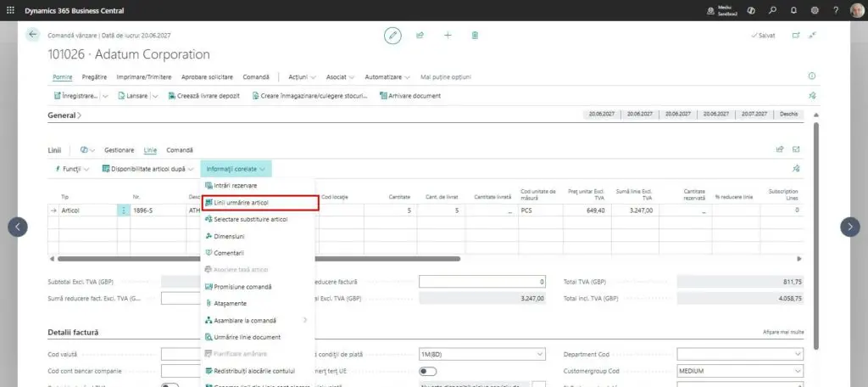
Task: Open the search magnifier in top bar
Action: (773, 10)
